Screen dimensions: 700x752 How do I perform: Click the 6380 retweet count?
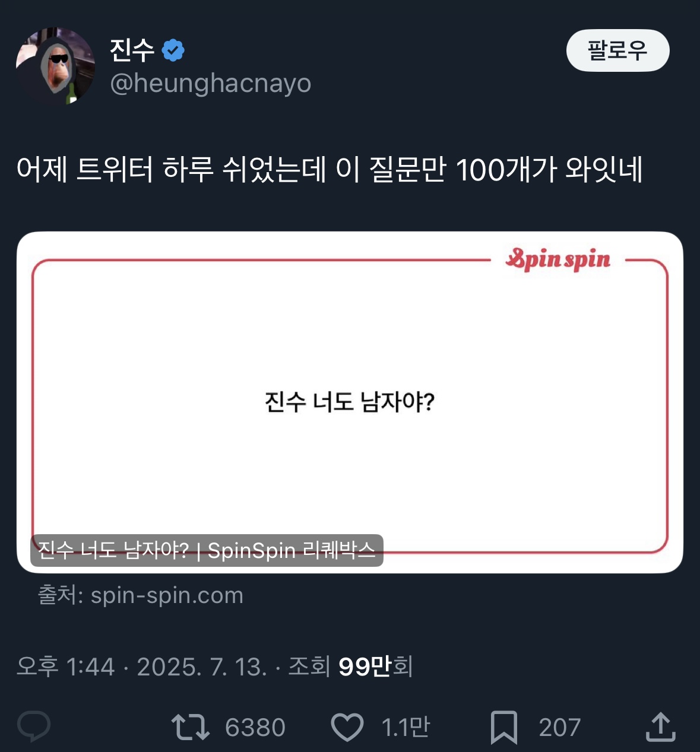255,728
